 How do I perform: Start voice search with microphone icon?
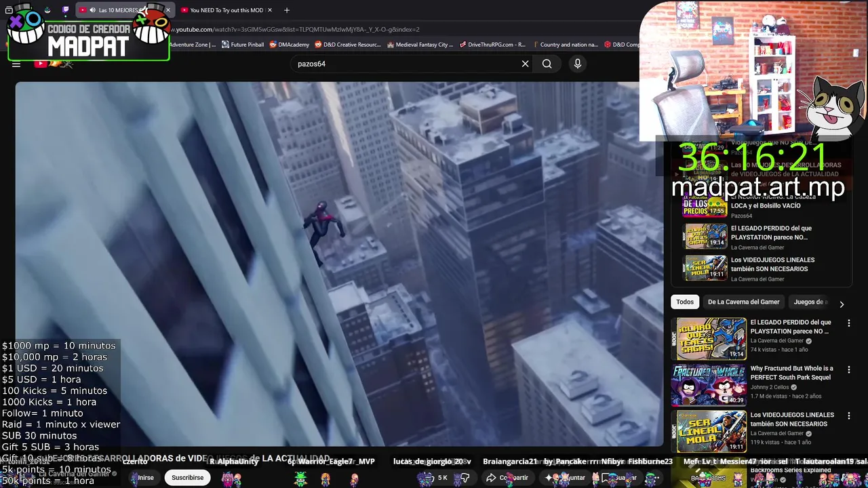[578, 64]
